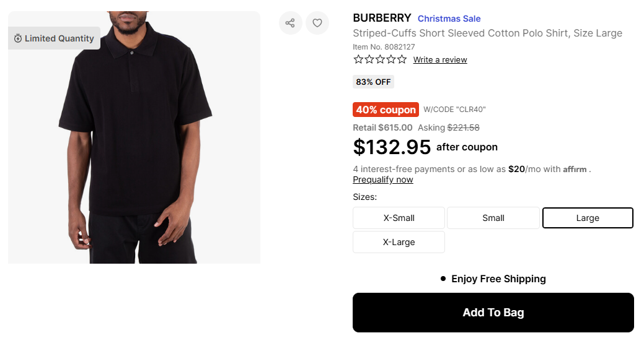Click the BURBERRY brand name
This screenshot has height=346, width=644.
click(x=382, y=18)
